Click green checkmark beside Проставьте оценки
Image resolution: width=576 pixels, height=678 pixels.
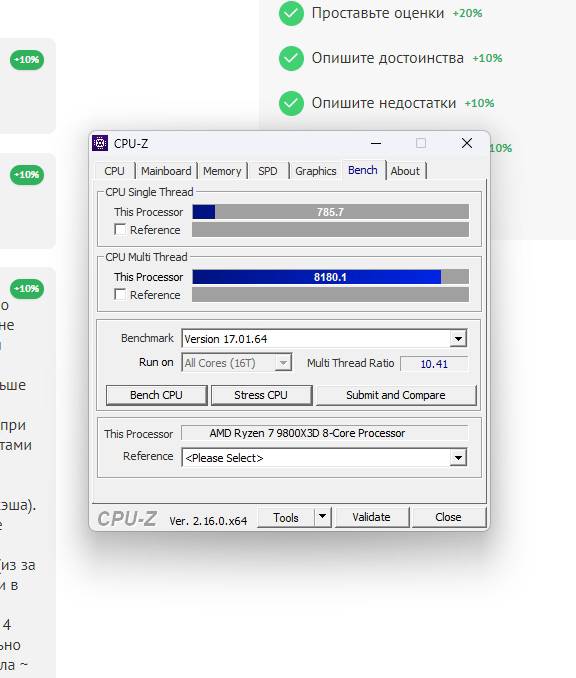pyautogui.click(x=291, y=13)
